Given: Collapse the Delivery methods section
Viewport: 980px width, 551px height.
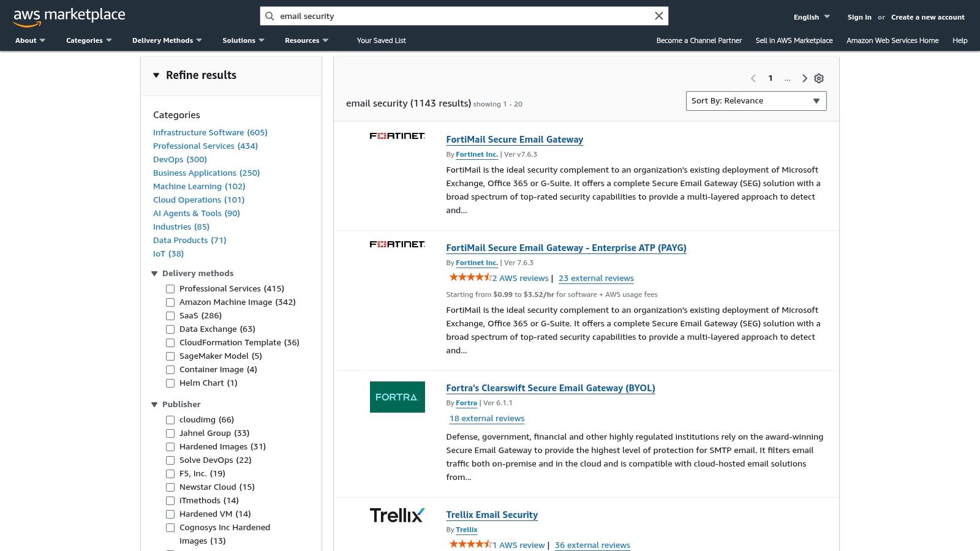Looking at the screenshot, I should (154, 274).
